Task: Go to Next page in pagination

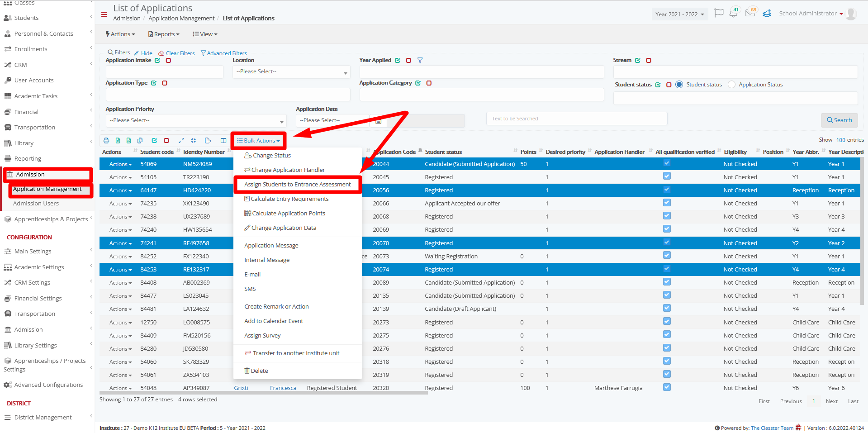Action: pos(831,401)
